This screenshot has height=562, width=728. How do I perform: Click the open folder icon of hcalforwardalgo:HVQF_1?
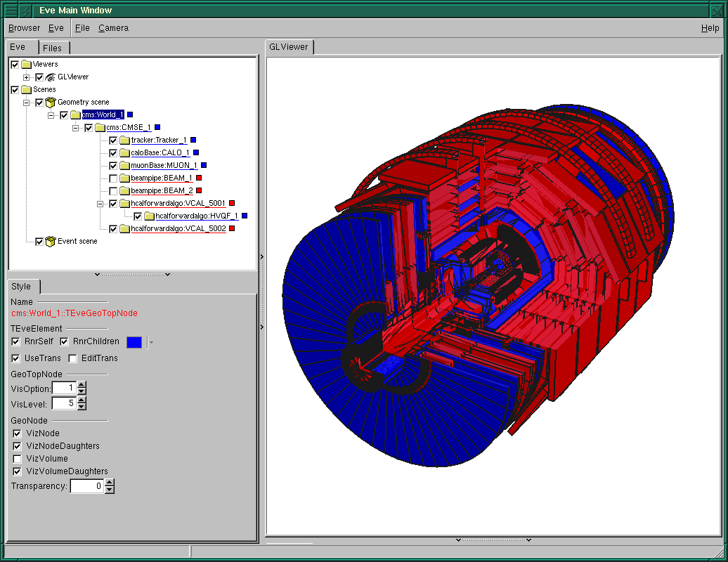coord(149,216)
